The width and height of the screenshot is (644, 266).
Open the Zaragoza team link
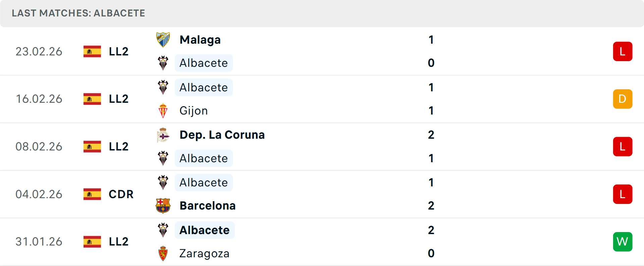click(204, 253)
